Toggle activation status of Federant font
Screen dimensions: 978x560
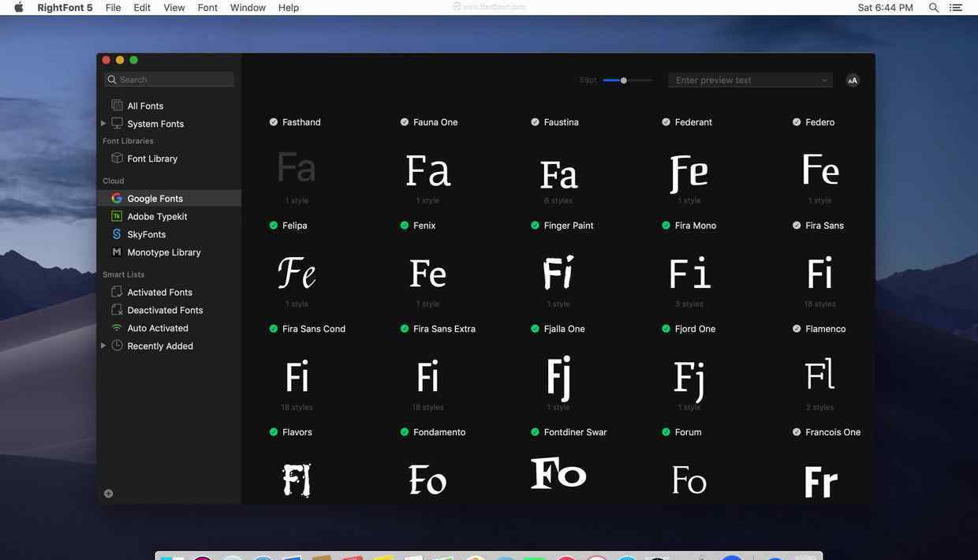click(666, 122)
